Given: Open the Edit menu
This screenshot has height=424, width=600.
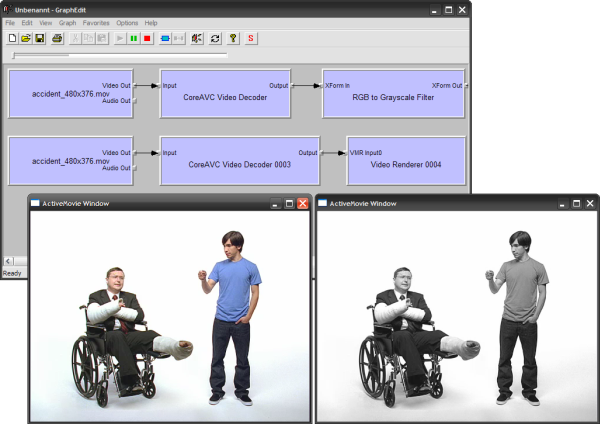Looking at the screenshot, I should pos(27,23).
